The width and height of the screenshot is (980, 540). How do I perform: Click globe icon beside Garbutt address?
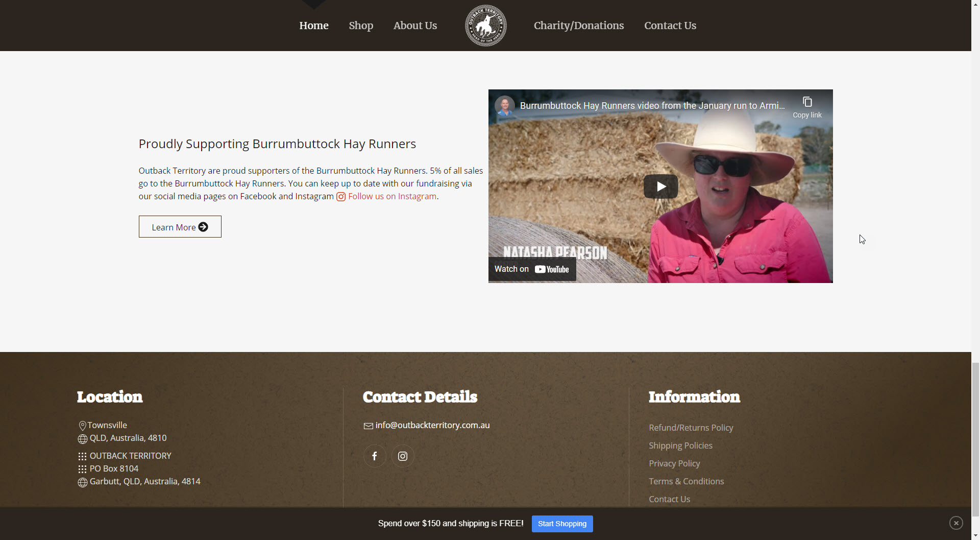(82, 482)
